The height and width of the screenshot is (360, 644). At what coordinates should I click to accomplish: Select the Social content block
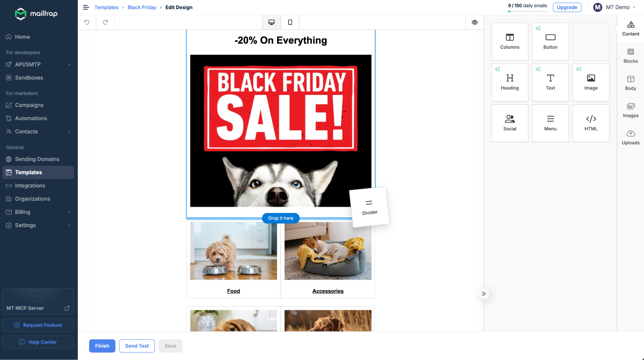[x=510, y=123]
